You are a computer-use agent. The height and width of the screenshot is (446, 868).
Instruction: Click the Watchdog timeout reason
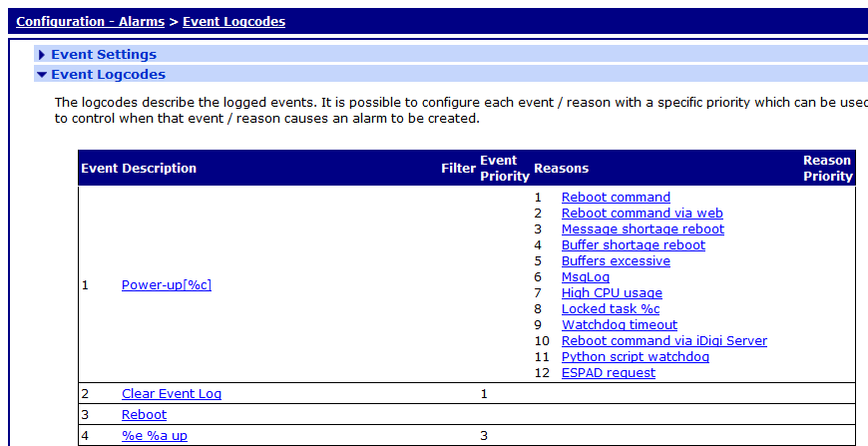619,325
